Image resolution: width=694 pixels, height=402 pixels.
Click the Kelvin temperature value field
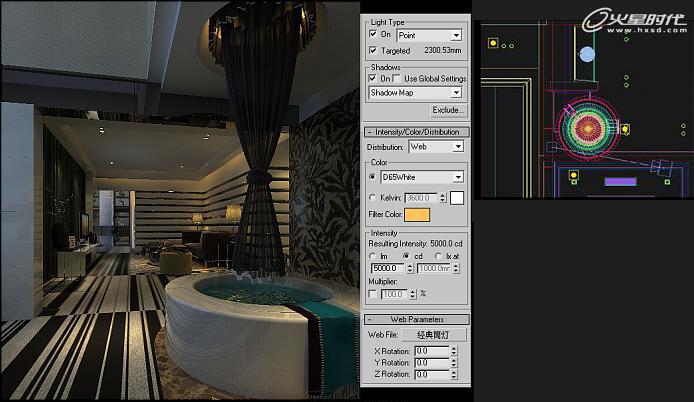tap(421, 198)
